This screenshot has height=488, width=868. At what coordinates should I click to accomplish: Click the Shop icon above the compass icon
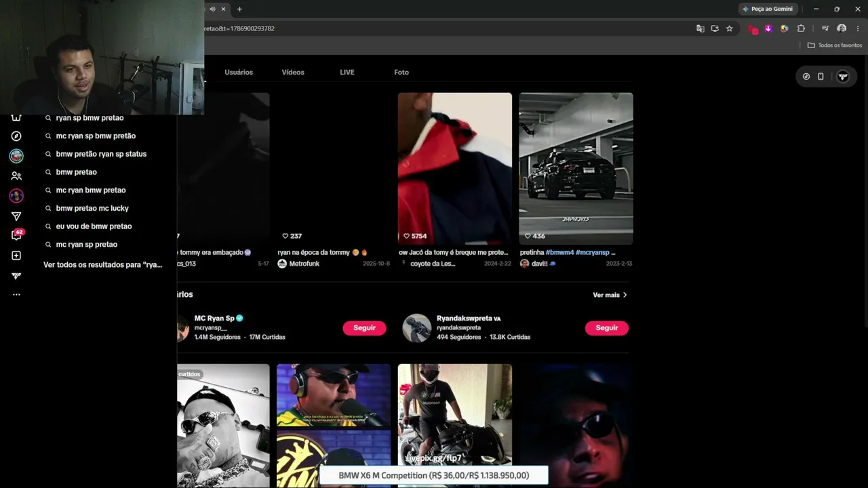(x=16, y=118)
